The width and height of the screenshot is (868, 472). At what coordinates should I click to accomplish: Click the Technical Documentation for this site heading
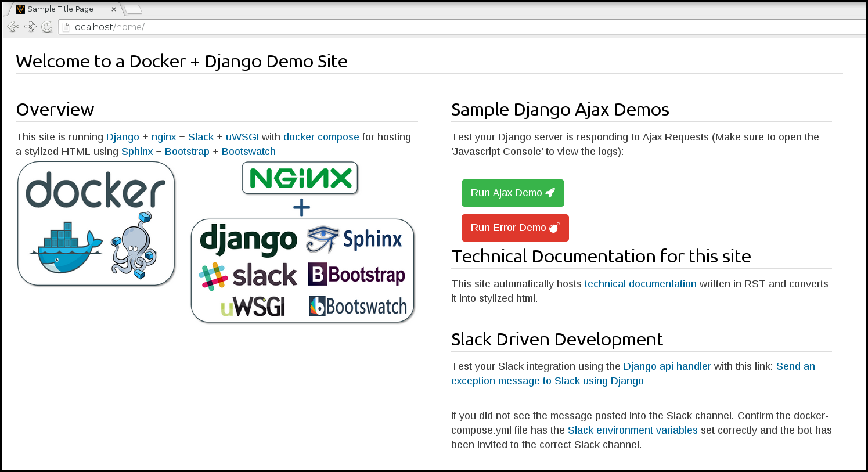pyautogui.click(x=601, y=256)
